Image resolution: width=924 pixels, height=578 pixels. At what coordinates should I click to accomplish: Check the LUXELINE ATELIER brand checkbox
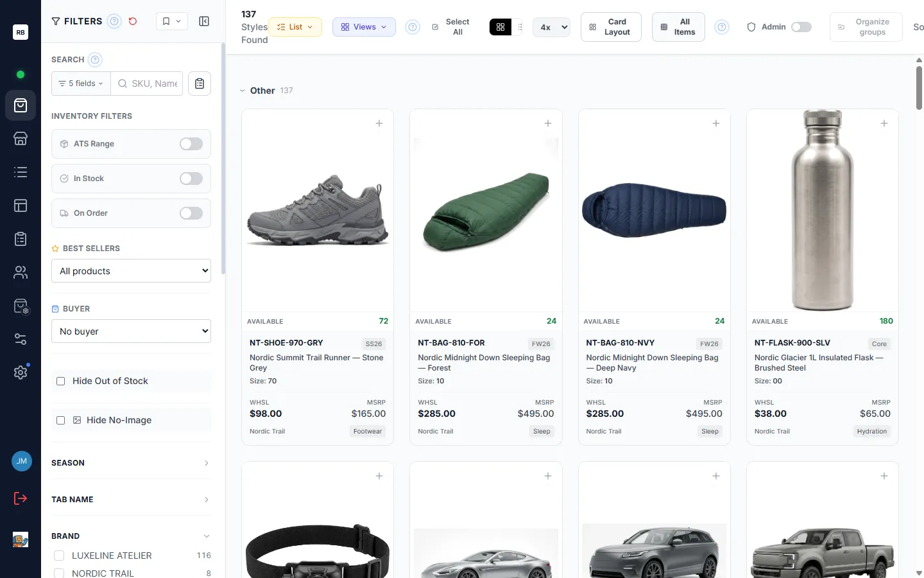click(x=59, y=556)
